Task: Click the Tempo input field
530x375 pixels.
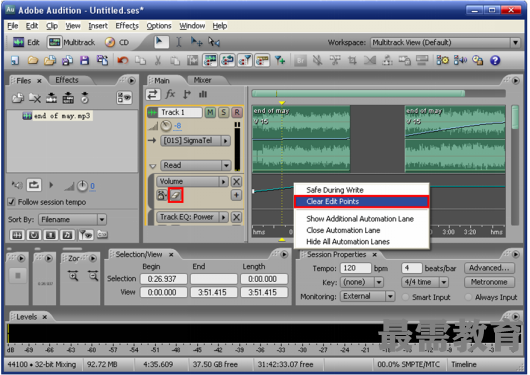Action: click(x=356, y=268)
